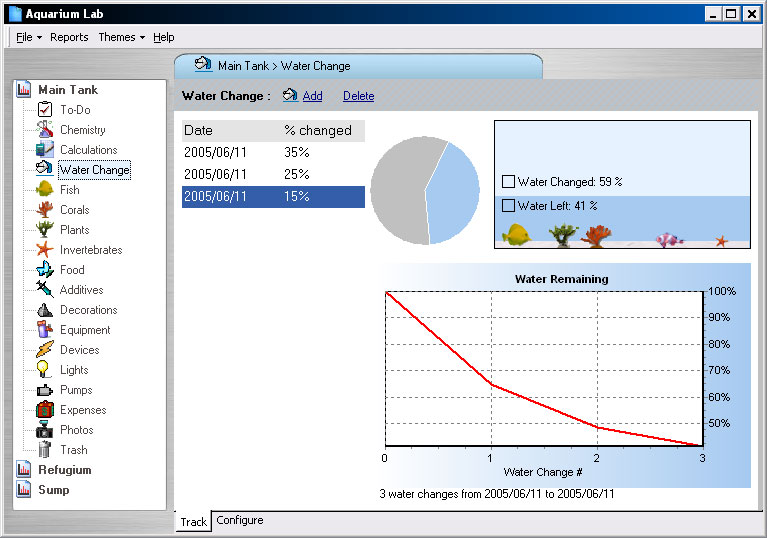Click the Trash can icon
The image size is (767, 538).
coord(44,450)
